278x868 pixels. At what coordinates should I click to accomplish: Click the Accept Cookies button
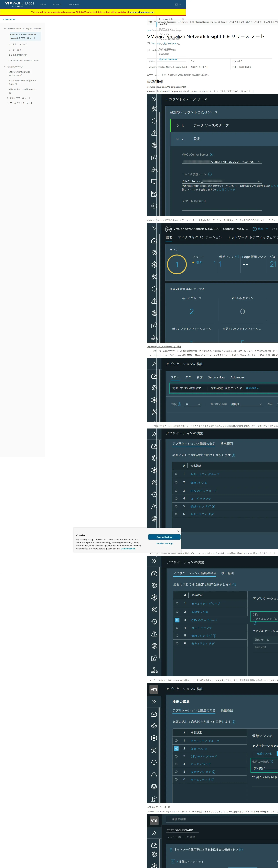click(x=164, y=537)
